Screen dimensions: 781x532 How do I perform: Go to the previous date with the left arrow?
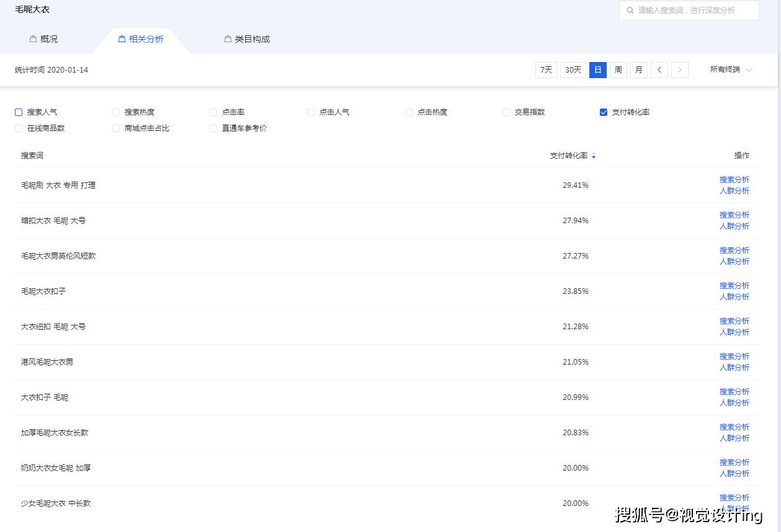659,70
